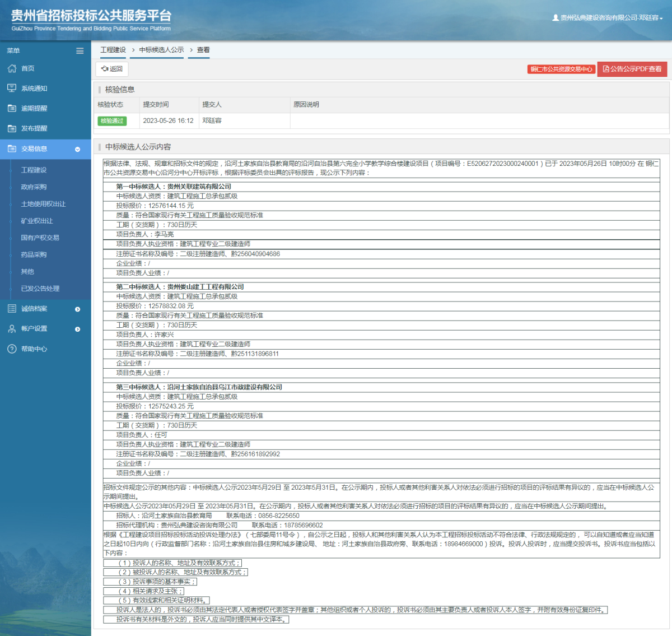The width and height of the screenshot is (672, 636).
Task: Click 项目负责人：许家兴 row
Action: click(381, 335)
